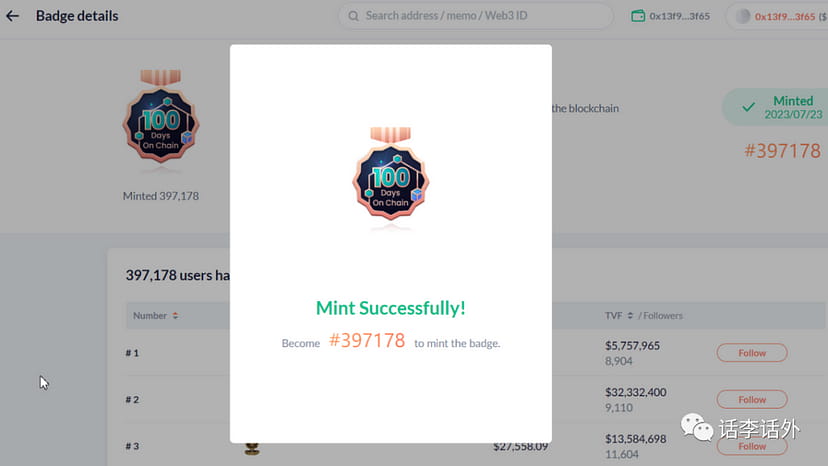Sort the list by Number arrows
The image size is (828, 466).
click(175, 315)
